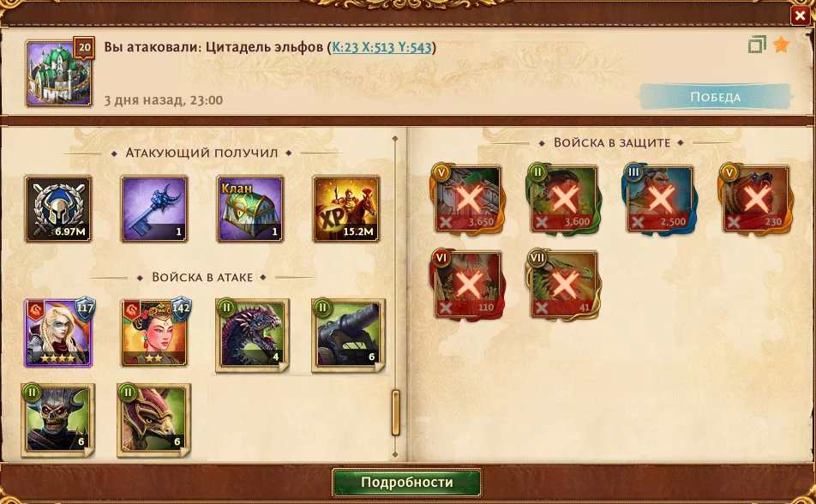Toggle the orange favorite star
816x504 pixels.
(781, 45)
